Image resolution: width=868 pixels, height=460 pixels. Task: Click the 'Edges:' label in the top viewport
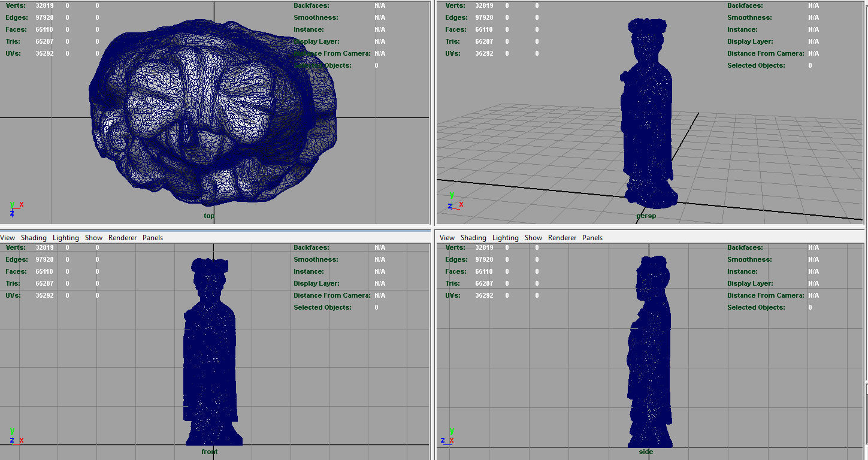pos(17,17)
